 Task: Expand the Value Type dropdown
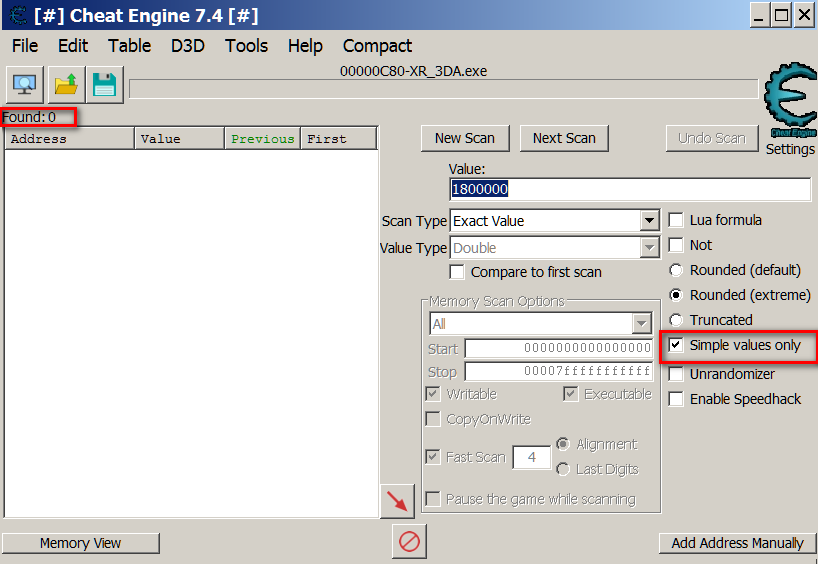pos(649,248)
